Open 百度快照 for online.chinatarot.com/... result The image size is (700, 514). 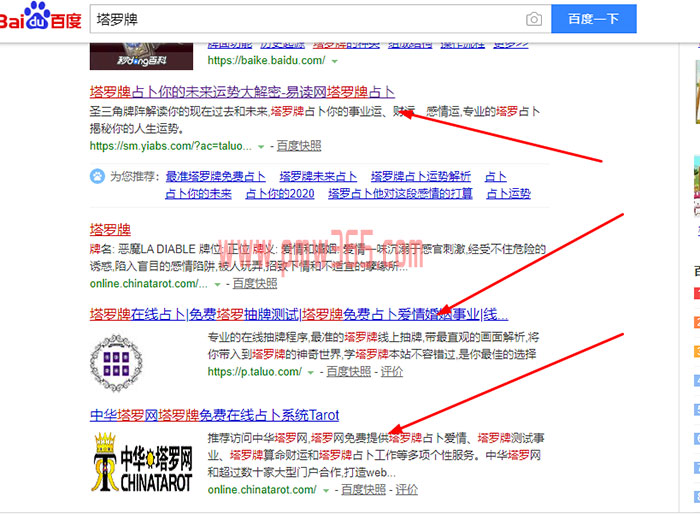coord(255,284)
